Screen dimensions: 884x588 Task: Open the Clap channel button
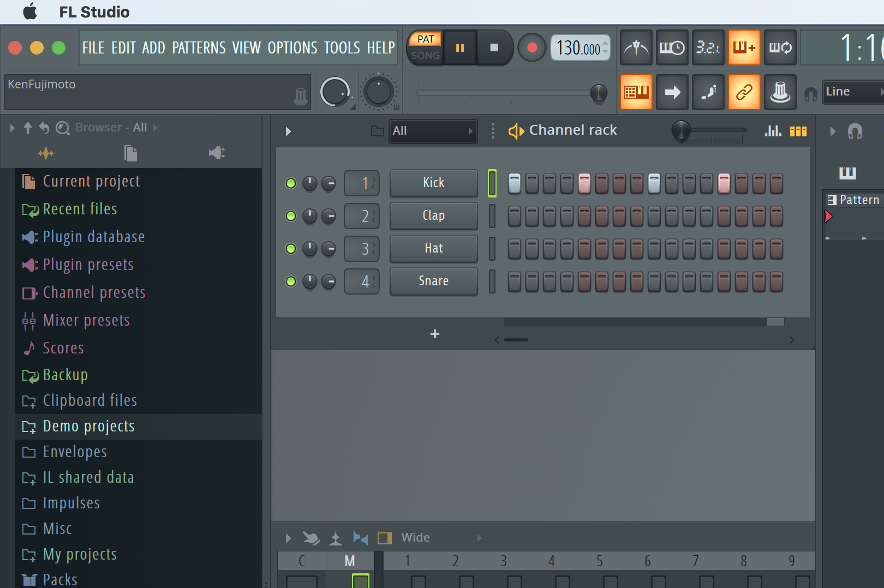[x=434, y=216]
